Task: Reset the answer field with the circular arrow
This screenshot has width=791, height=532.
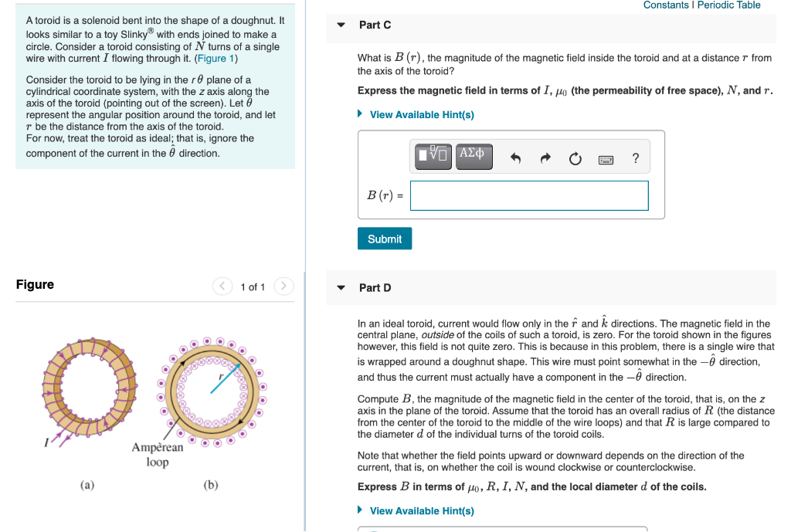Action: point(575,158)
